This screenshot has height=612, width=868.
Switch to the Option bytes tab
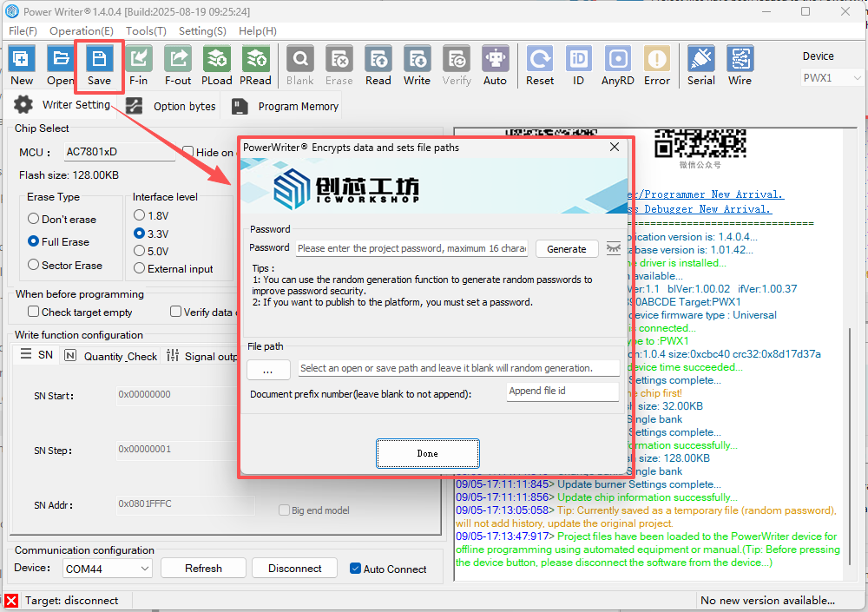click(170, 106)
